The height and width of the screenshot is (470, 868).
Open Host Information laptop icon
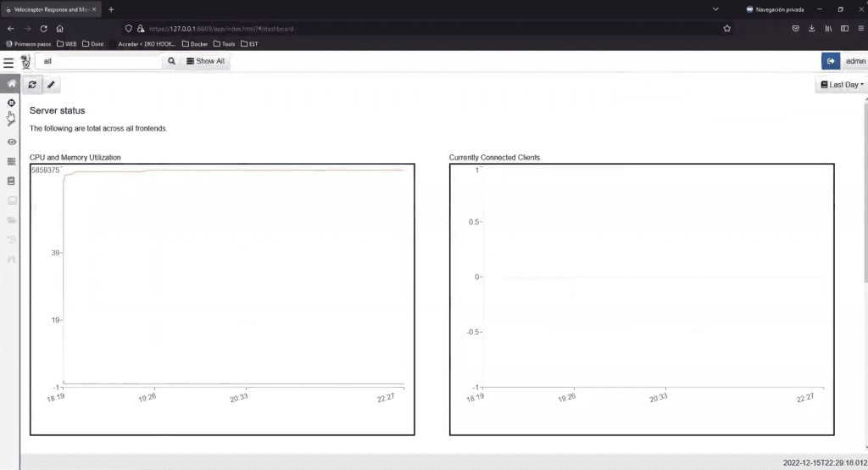click(x=11, y=200)
